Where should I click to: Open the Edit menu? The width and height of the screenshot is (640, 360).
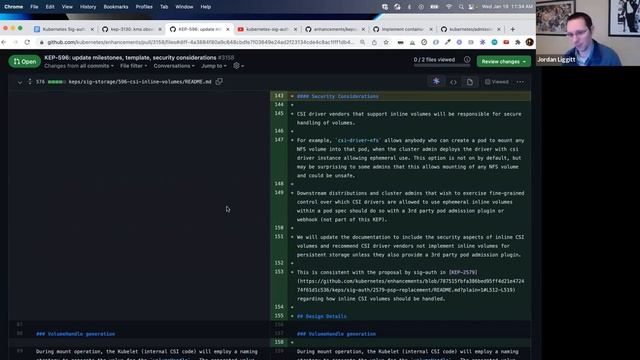pos(50,7)
